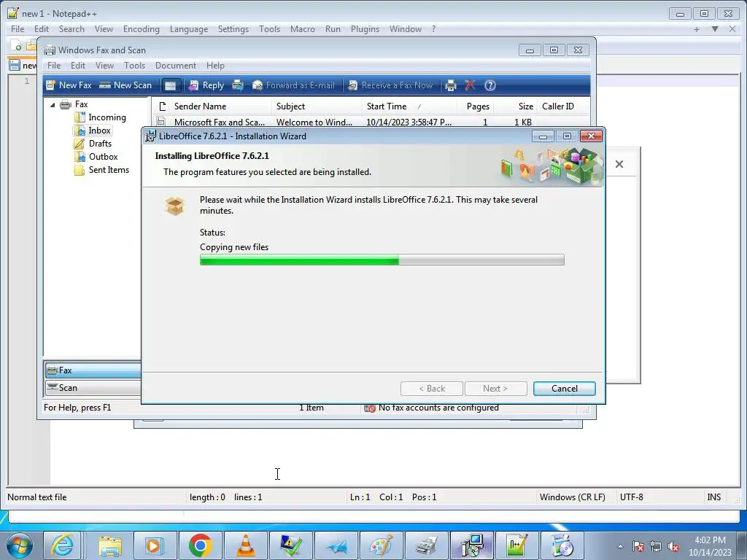Click Windows (CR LF) in Notepad++ status bar
The height and width of the screenshot is (560, 747).
point(572,497)
